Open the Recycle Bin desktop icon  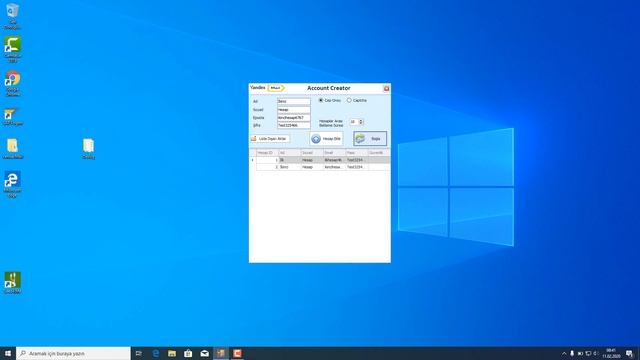[12, 16]
